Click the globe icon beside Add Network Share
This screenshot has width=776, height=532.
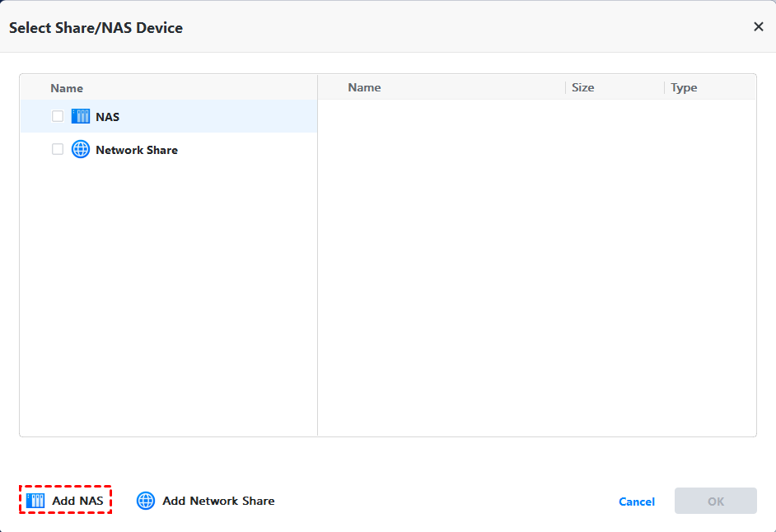(146, 501)
